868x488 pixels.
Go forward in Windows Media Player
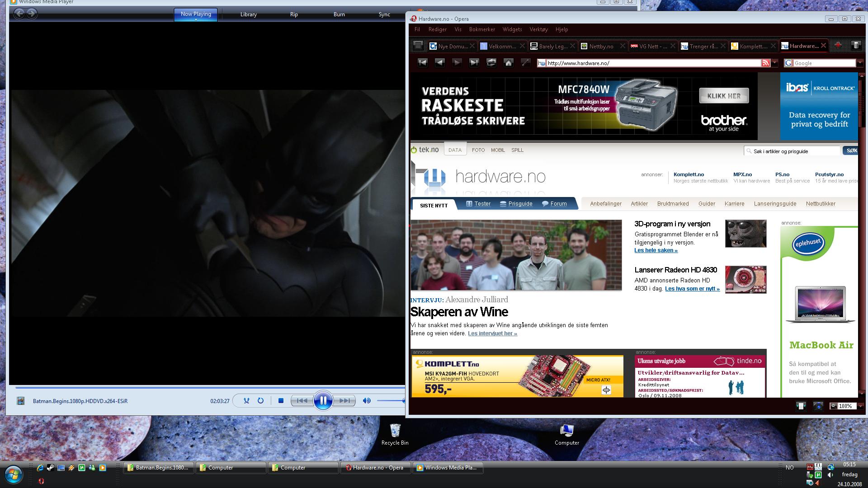click(x=32, y=14)
